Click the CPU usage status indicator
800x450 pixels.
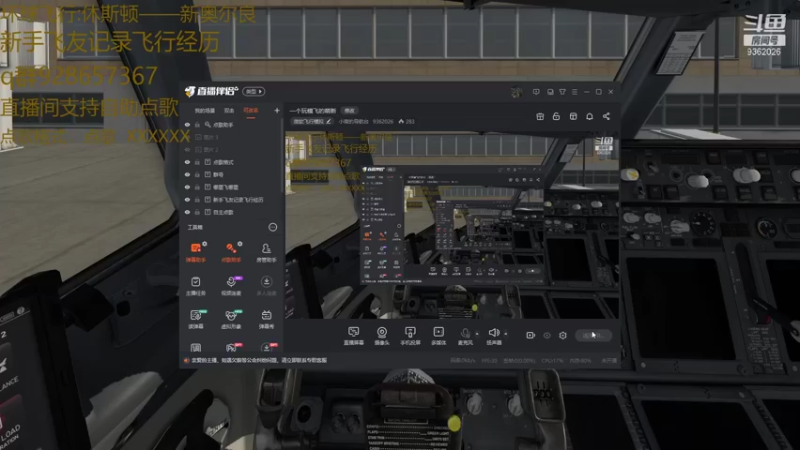tap(552, 360)
